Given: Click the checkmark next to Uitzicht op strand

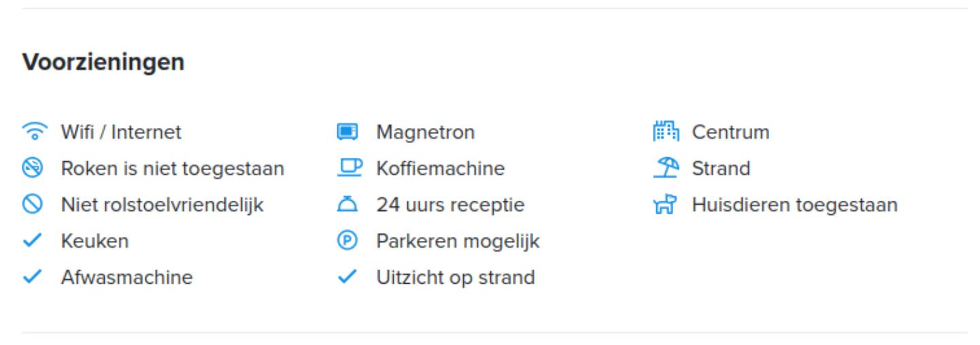Looking at the screenshot, I should (347, 278).
